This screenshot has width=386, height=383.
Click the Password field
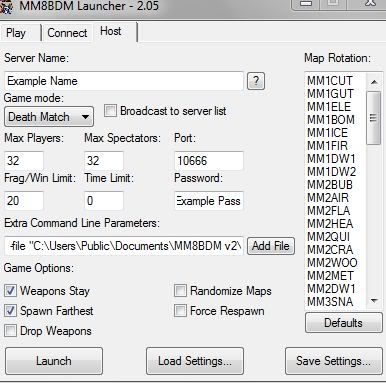click(209, 201)
